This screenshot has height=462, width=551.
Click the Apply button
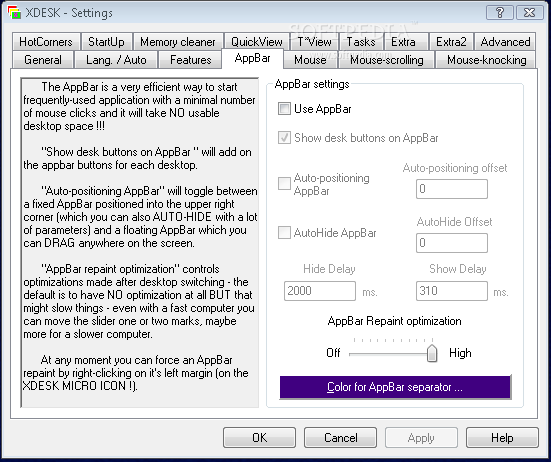pyautogui.click(x=421, y=437)
